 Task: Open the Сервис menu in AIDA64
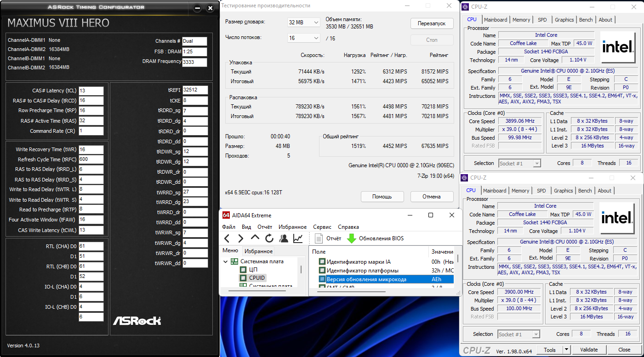322,227
